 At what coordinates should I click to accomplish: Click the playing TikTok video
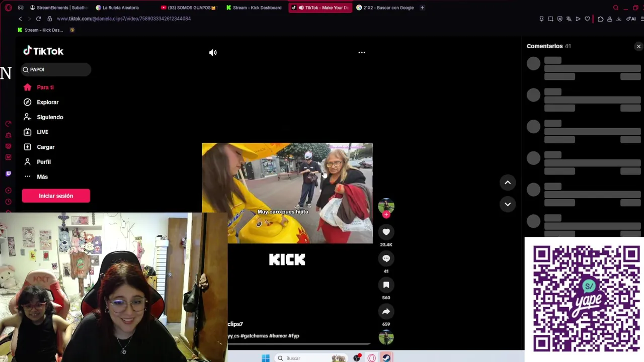click(287, 193)
